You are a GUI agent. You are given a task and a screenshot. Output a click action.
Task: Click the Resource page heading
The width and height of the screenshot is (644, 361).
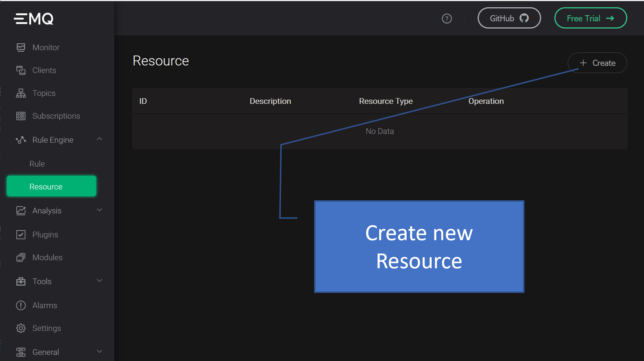tap(161, 61)
